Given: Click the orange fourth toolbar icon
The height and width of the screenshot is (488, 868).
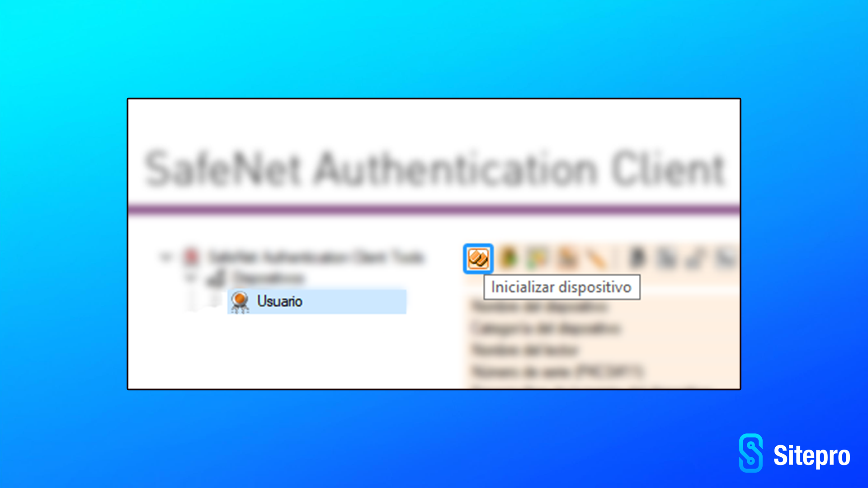Looking at the screenshot, I should (x=567, y=258).
